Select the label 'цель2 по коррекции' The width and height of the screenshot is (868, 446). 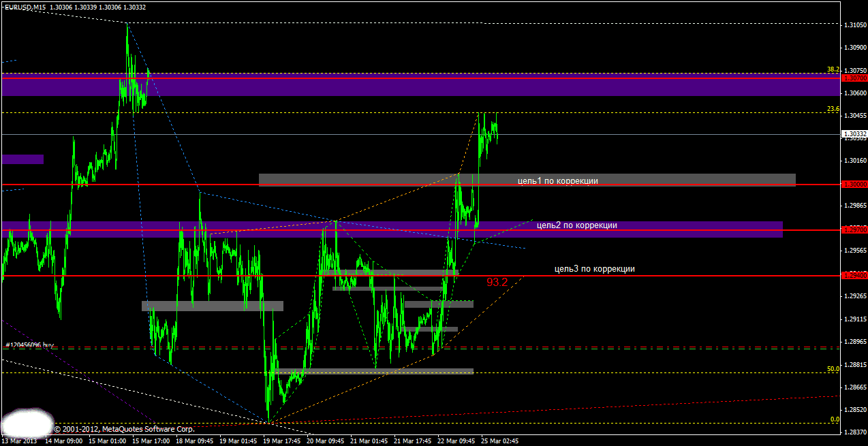tap(577, 225)
